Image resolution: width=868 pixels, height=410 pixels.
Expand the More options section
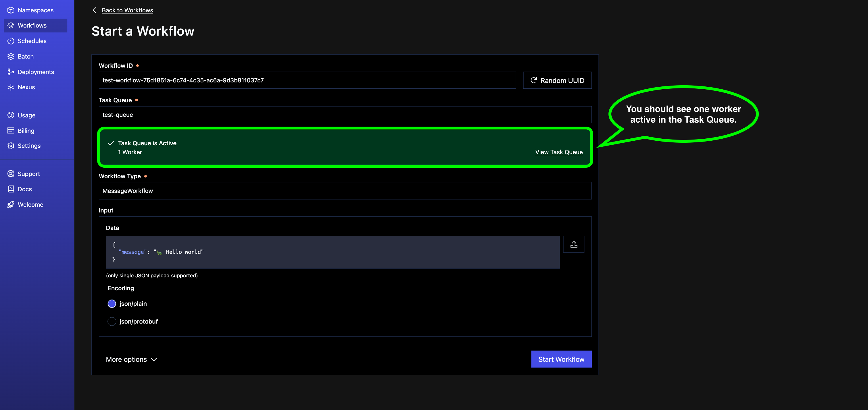[x=131, y=359]
